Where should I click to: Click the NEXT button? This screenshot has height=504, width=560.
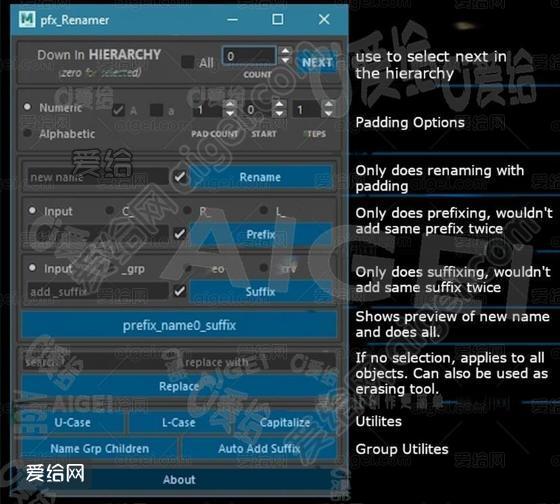316,63
